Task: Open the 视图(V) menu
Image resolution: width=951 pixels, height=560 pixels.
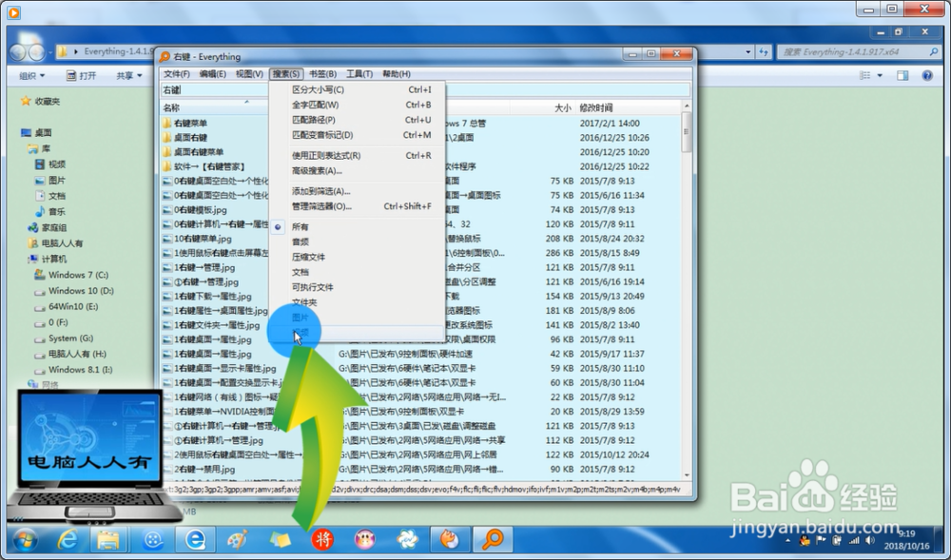Action: point(249,74)
